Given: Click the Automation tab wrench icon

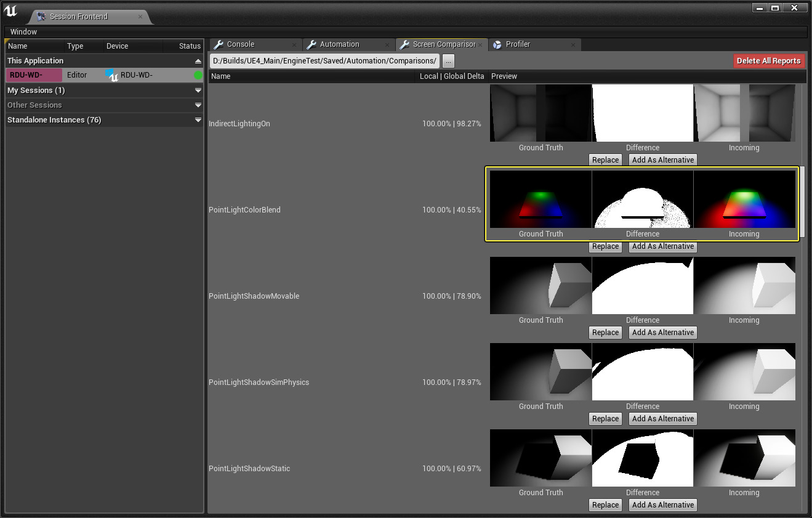Looking at the screenshot, I should coord(312,44).
